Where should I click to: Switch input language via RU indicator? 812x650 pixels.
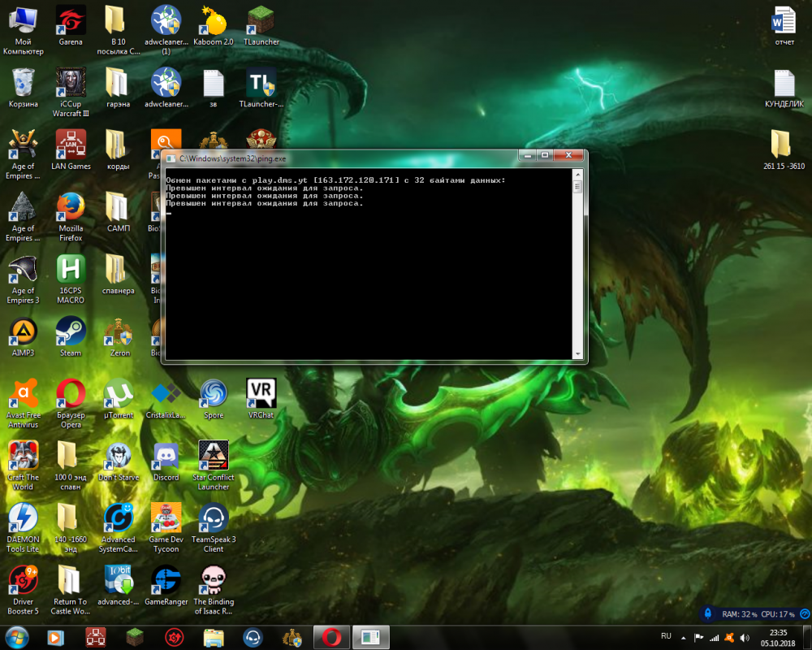(667, 636)
